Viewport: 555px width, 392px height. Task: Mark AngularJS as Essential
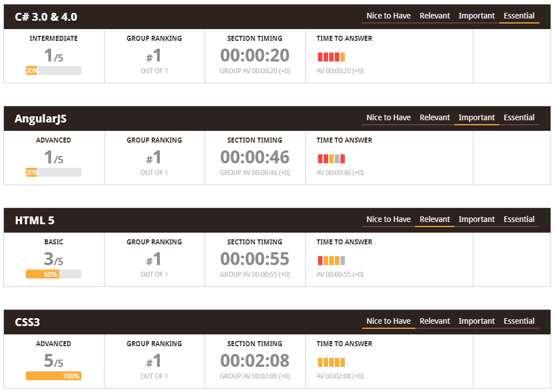pyautogui.click(x=519, y=117)
